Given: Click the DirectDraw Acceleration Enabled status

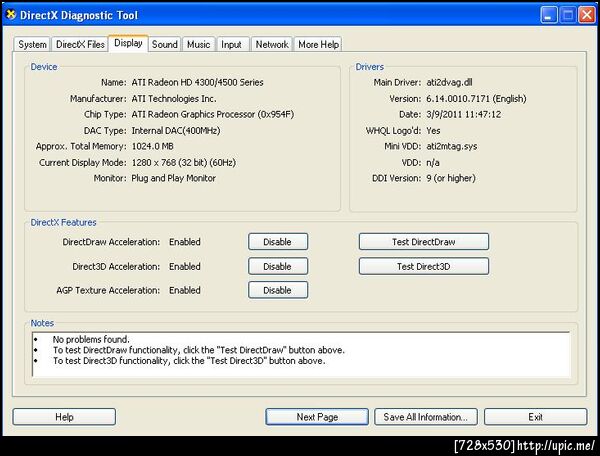Looking at the screenshot, I should pyautogui.click(x=185, y=242).
